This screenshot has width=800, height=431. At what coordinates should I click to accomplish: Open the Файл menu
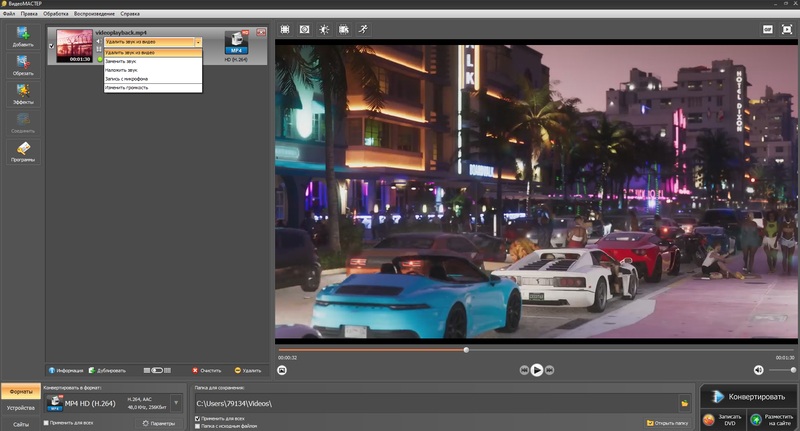pyautogui.click(x=9, y=14)
